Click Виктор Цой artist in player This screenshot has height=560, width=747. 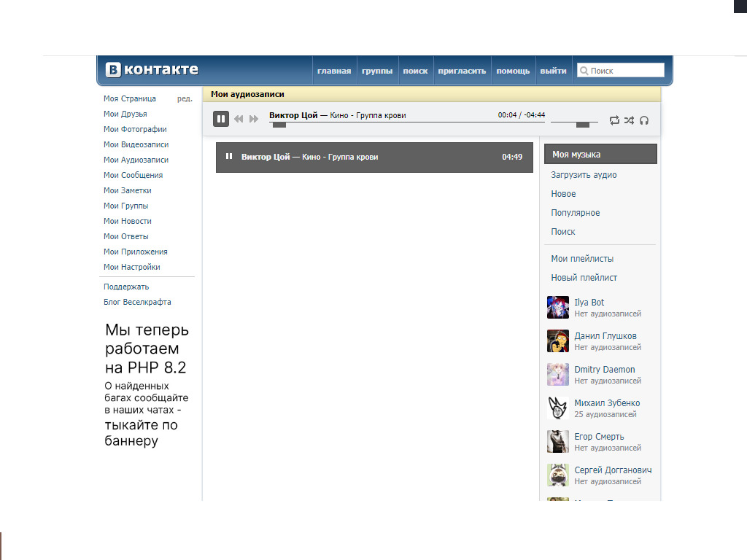pos(293,115)
